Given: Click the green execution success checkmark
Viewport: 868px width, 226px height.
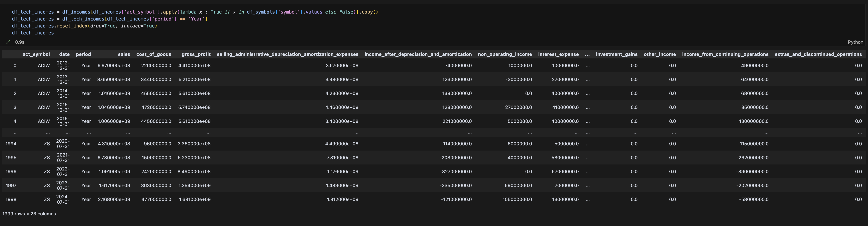Looking at the screenshot, I should (8, 42).
